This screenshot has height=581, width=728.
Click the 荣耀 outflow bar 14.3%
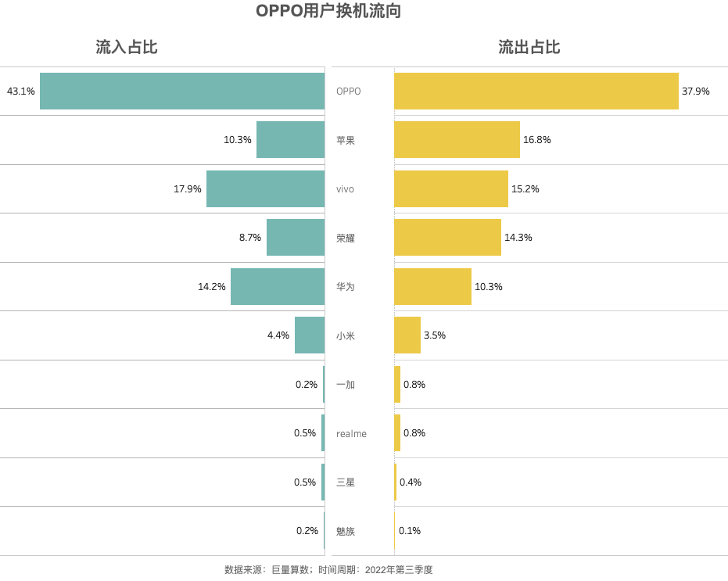coord(447,237)
